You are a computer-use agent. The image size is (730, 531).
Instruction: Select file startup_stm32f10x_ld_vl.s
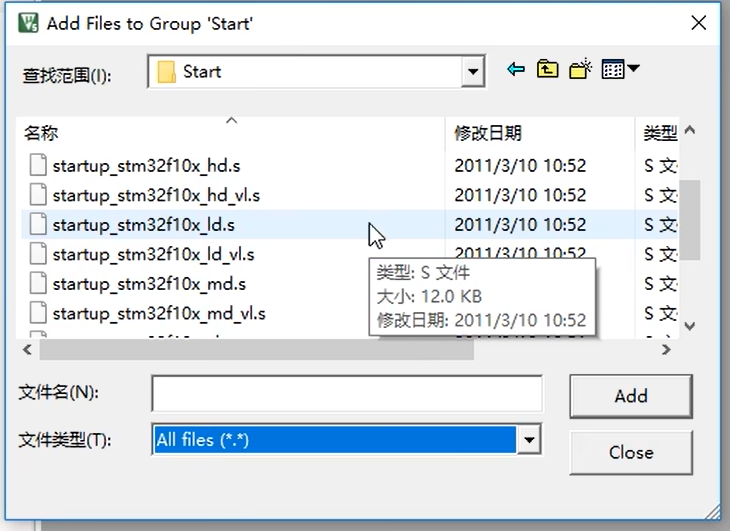153,255
